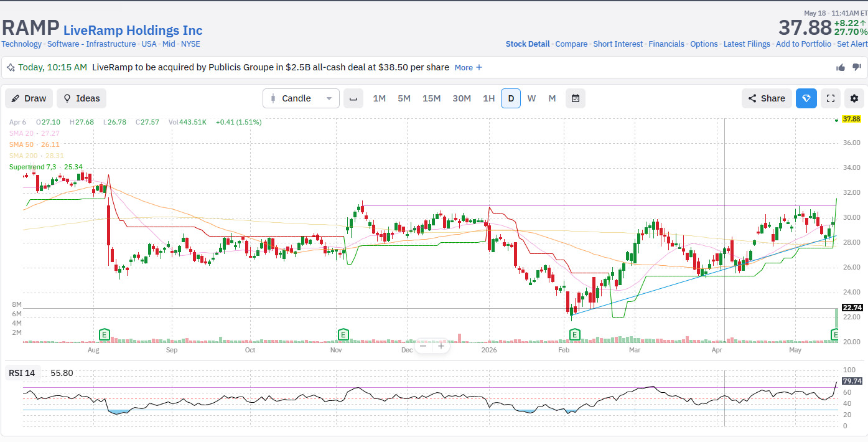Switch to the 1H timeframe
868x442 pixels.
pos(489,98)
